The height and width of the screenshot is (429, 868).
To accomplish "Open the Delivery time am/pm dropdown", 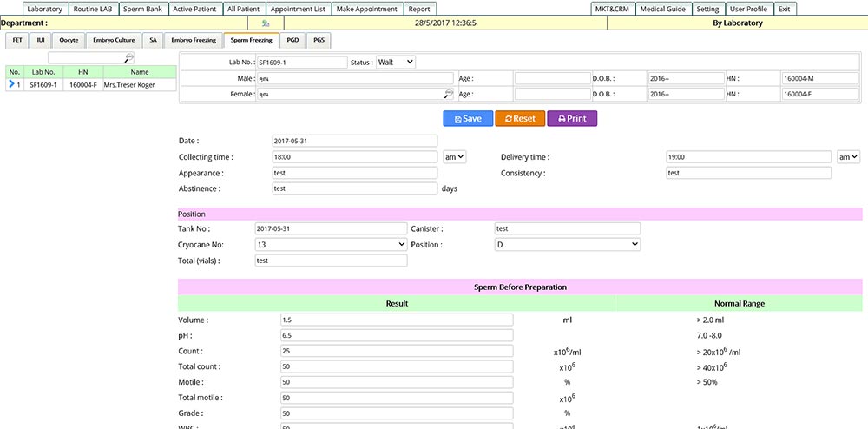I will click(x=848, y=157).
